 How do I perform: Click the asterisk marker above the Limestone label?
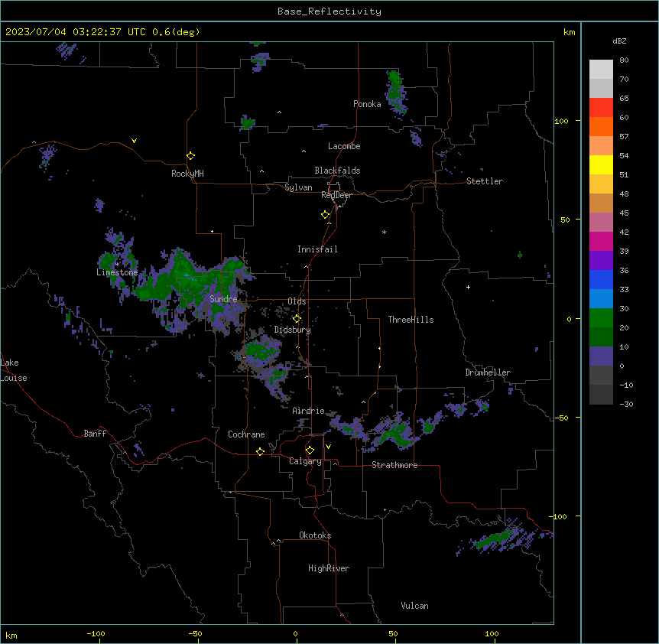118,265
